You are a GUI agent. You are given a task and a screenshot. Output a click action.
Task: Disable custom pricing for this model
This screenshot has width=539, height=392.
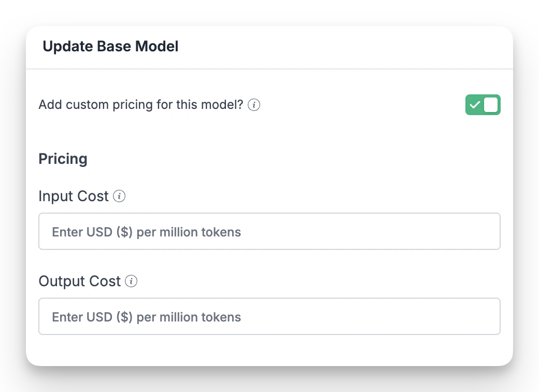click(483, 105)
